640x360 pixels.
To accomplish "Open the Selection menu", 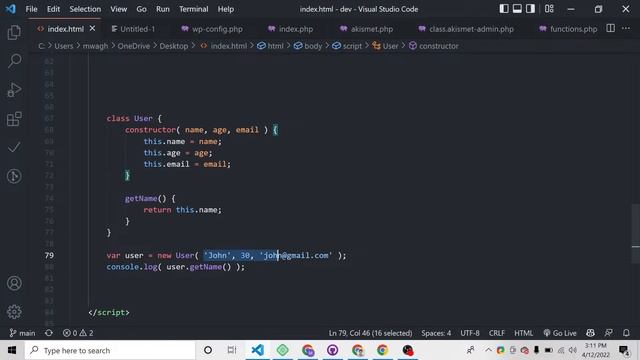I will 85,9.
